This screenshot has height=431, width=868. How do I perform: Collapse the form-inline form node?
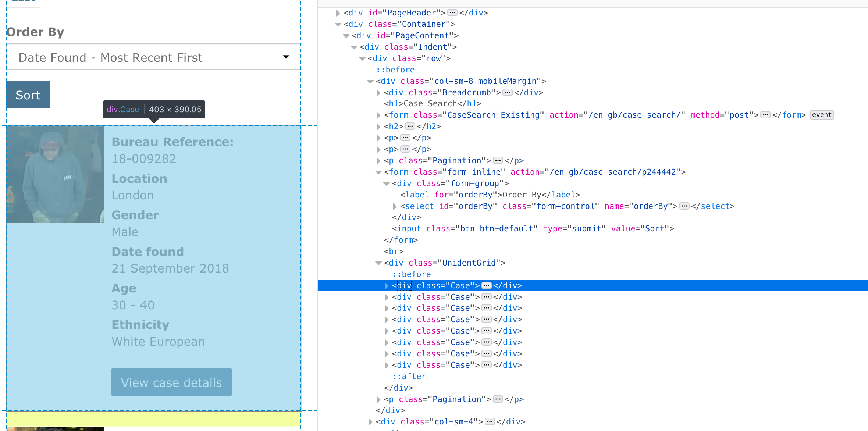point(378,172)
